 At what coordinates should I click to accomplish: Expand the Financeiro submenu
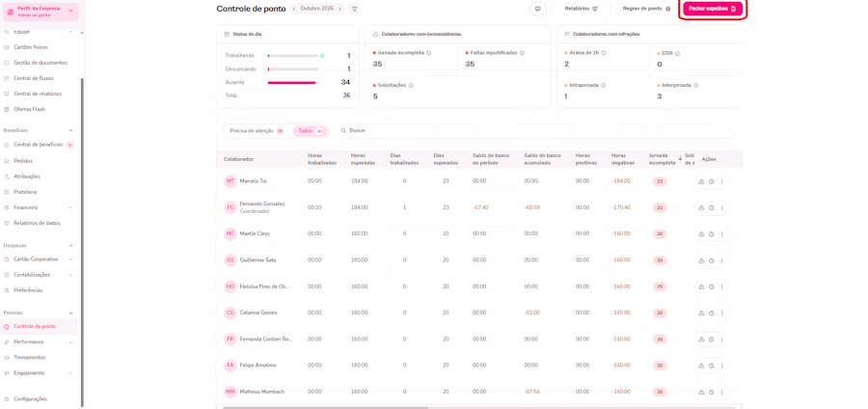tap(70, 207)
